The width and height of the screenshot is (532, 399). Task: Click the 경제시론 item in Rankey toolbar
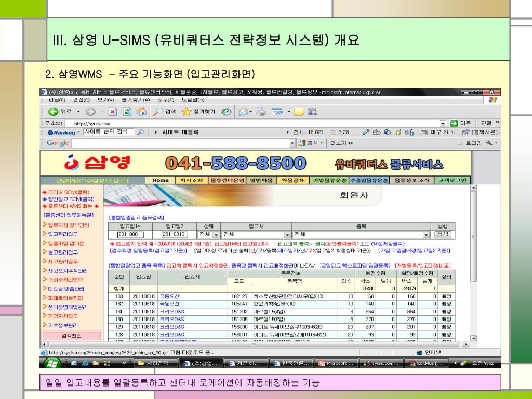[x=481, y=132]
